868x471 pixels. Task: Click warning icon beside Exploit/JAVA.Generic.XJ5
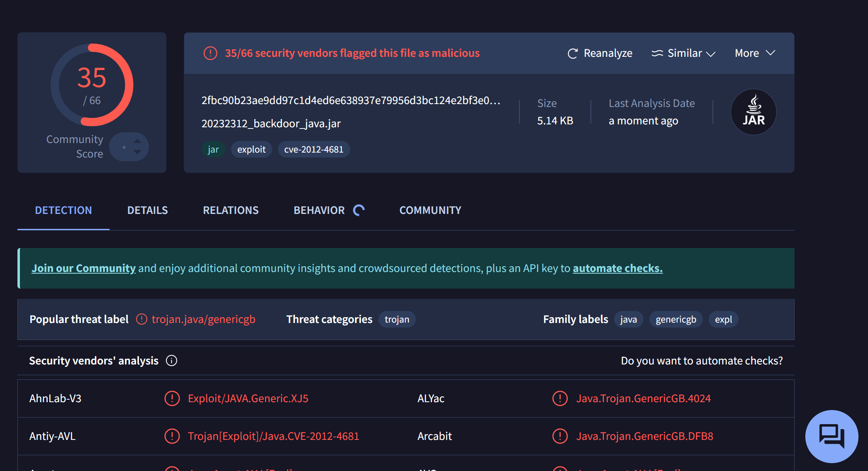(172, 398)
